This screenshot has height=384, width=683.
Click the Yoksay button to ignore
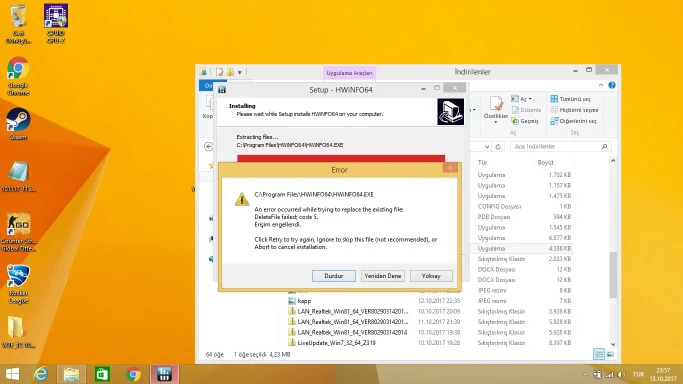(x=431, y=276)
